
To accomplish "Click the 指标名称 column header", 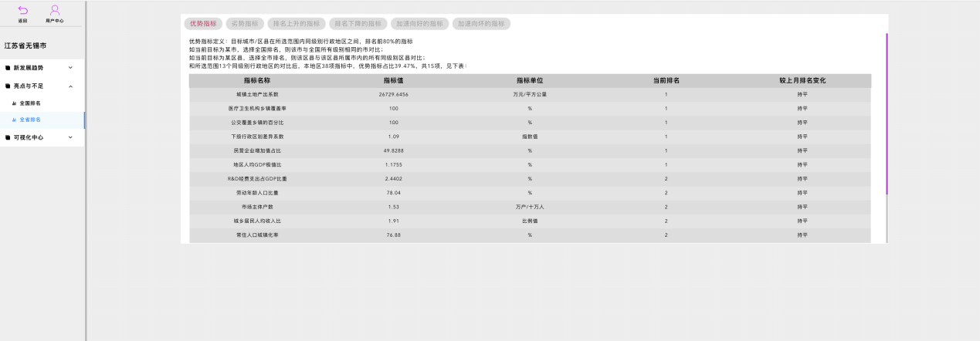I will pos(257,80).
